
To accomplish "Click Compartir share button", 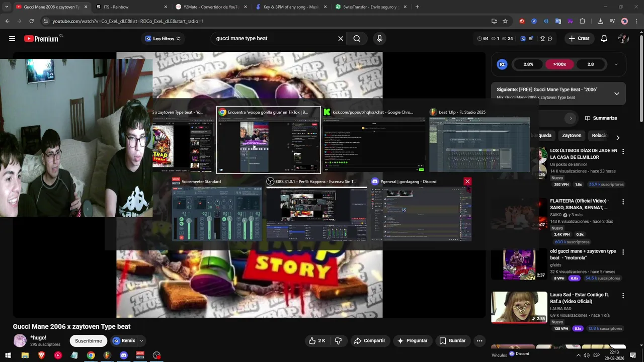I will [x=369, y=340].
